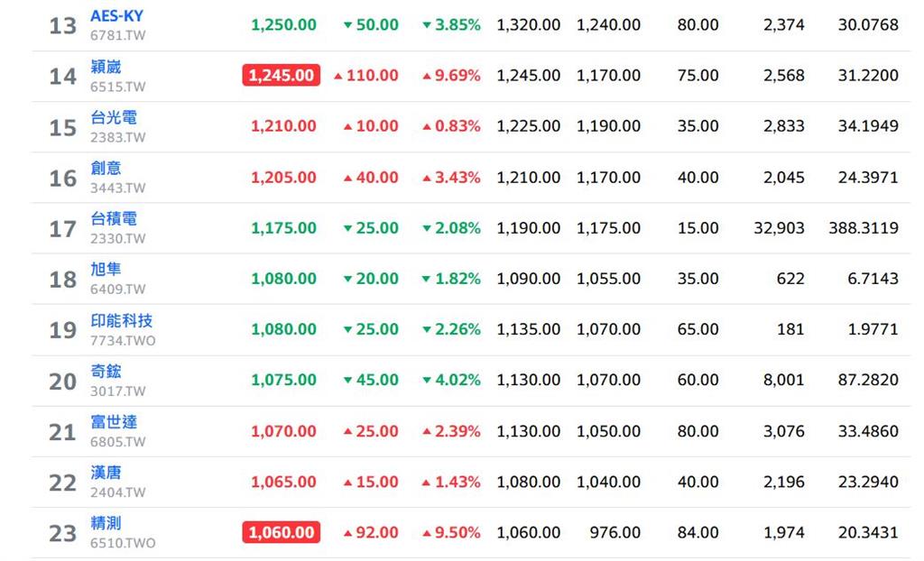Click the down arrow beside 4.02%
924x561 pixels.
(427, 381)
